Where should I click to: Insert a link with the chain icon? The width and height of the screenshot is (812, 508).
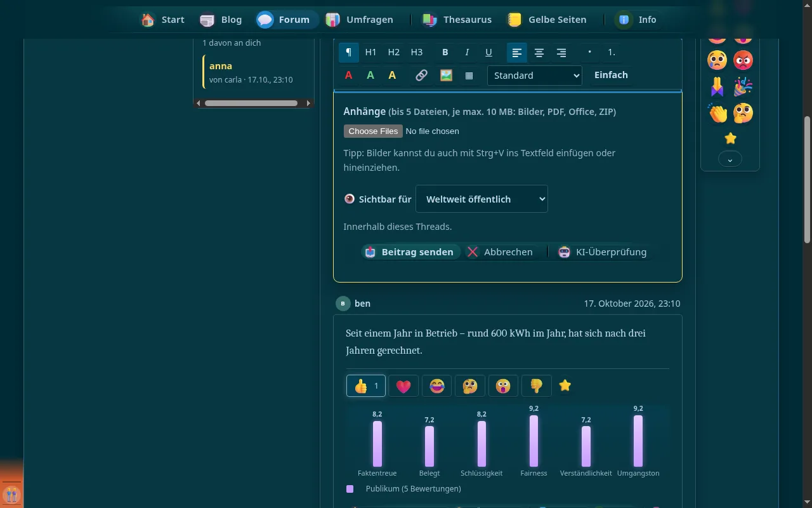[x=421, y=75]
